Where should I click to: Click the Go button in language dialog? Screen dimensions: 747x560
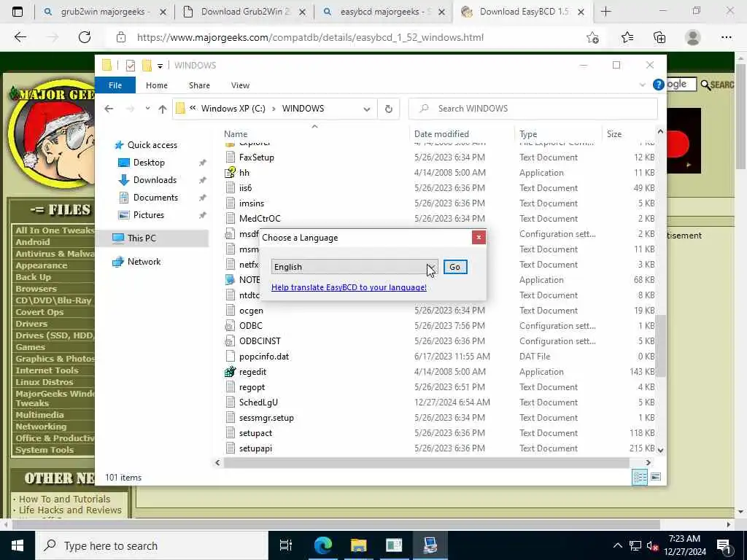click(455, 267)
